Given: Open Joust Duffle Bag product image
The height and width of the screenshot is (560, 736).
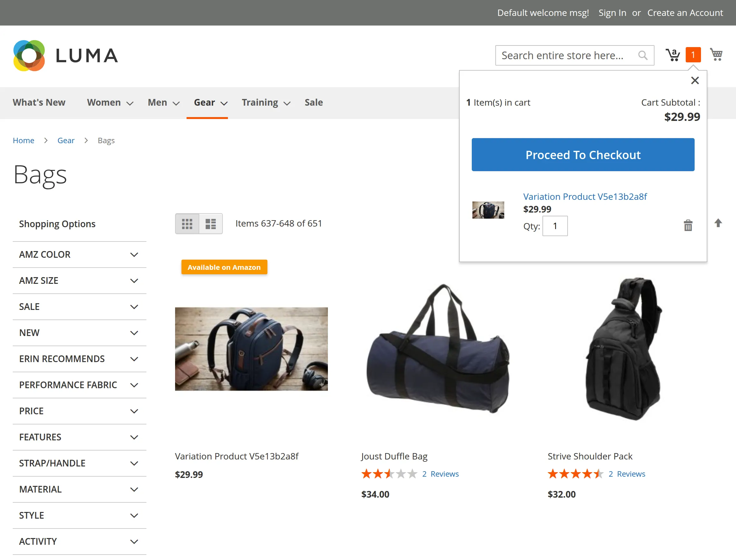Looking at the screenshot, I should (438, 349).
